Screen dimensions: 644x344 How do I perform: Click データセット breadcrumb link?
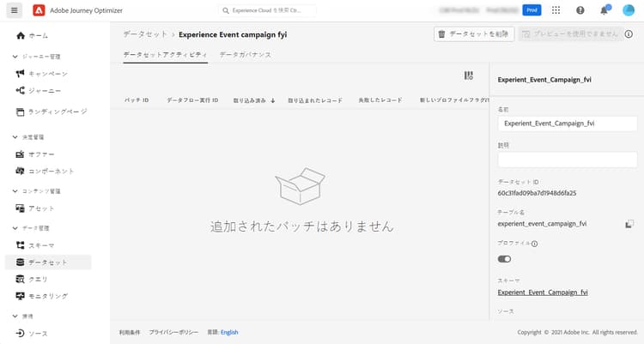145,34
